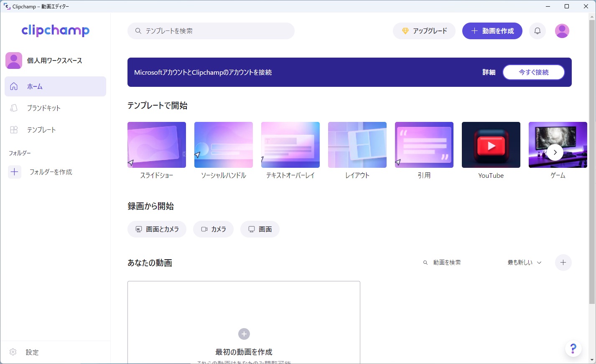Open the 最も新しい sort dropdown
Screen dimensions: 596x364
(525, 263)
